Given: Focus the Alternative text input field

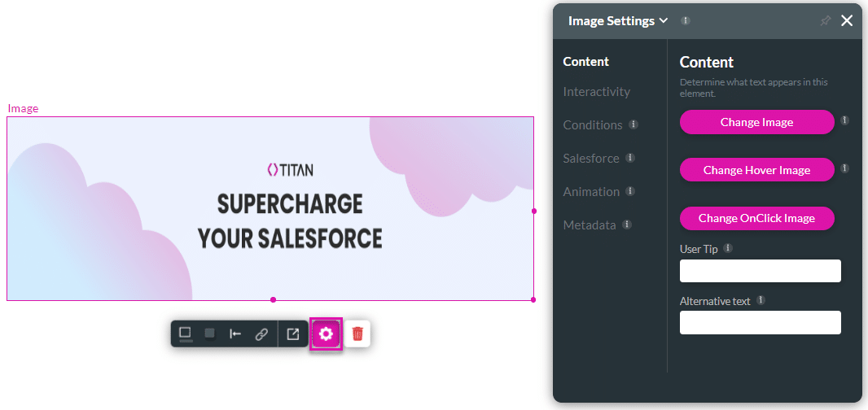Looking at the screenshot, I should click(760, 323).
